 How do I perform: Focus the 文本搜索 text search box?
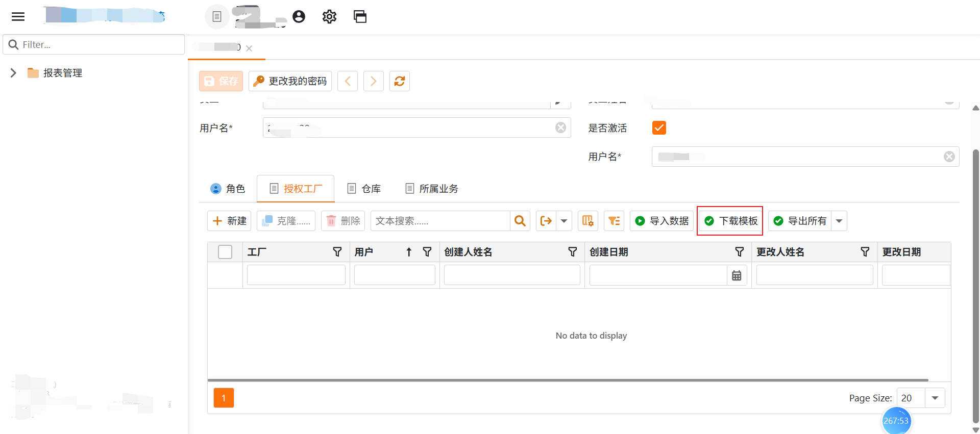(440, 221)
